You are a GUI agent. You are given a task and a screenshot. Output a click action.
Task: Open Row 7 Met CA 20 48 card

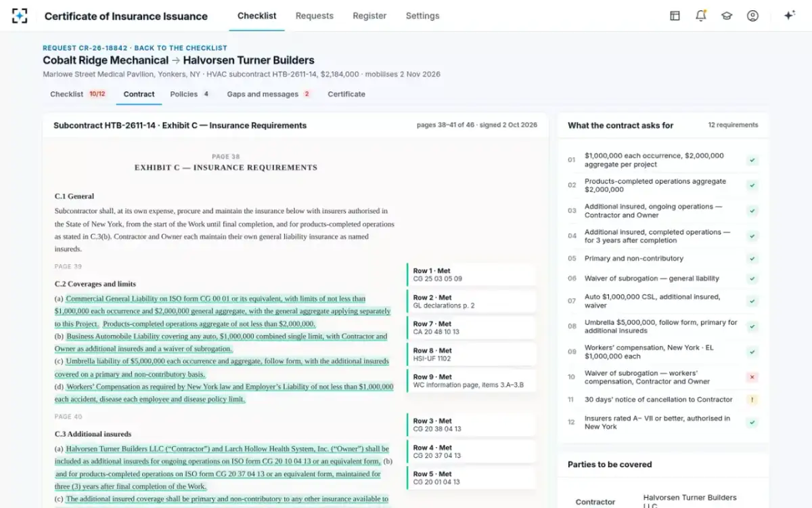(471, 328)
